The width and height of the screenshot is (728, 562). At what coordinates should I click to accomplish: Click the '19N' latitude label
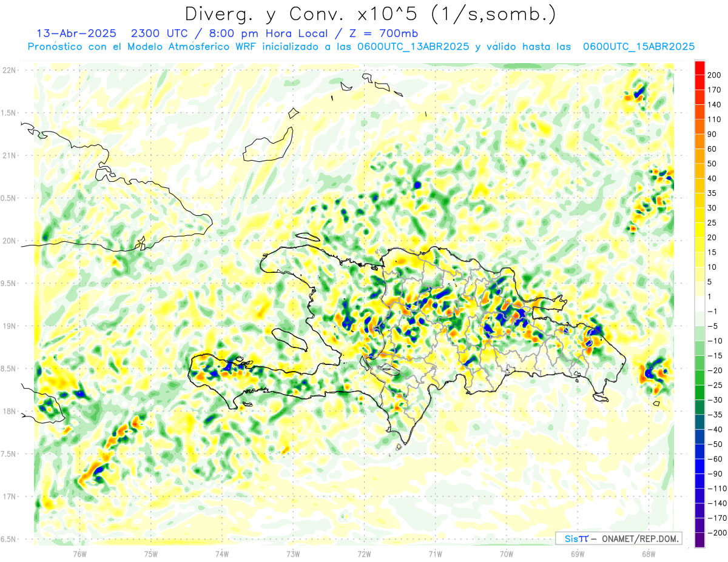8,326
